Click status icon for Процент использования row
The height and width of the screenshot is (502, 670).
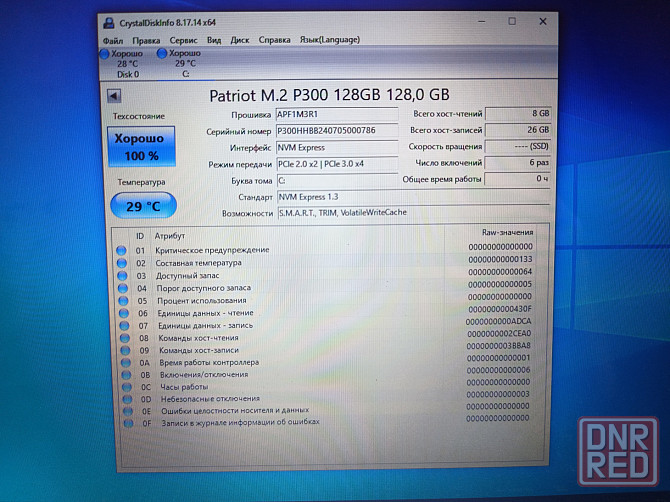(123, 301)
